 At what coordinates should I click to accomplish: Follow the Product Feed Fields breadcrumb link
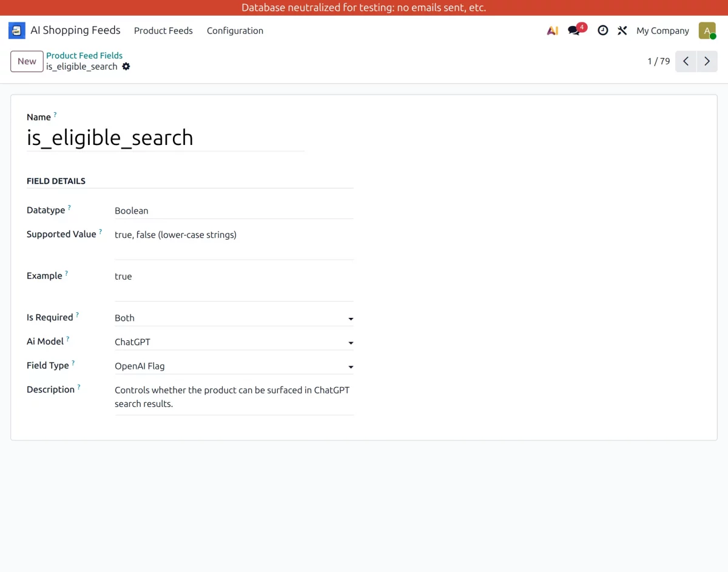tap(84, 55)
